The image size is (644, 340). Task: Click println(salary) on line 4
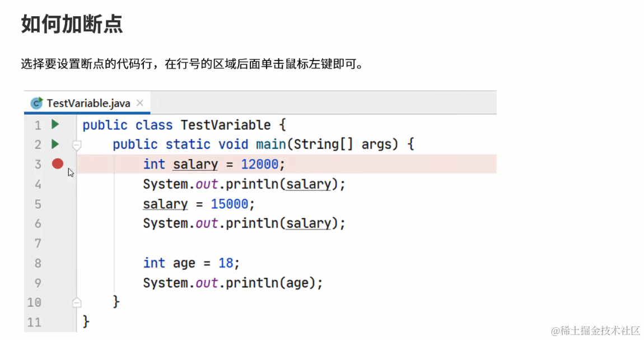285,184
